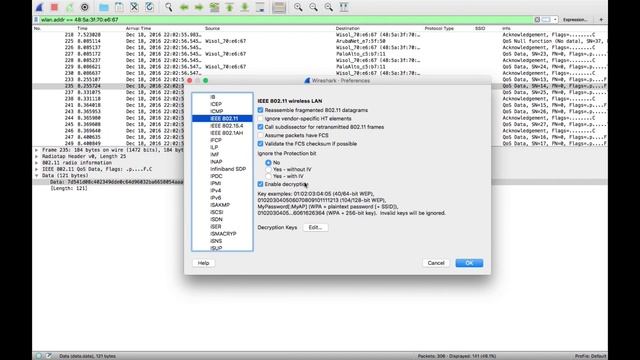
Task: Click the resize columns to fit icon
Action: 344,7
